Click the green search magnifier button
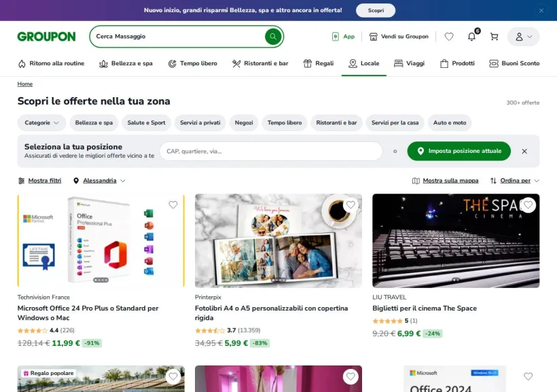 (273, 36)
